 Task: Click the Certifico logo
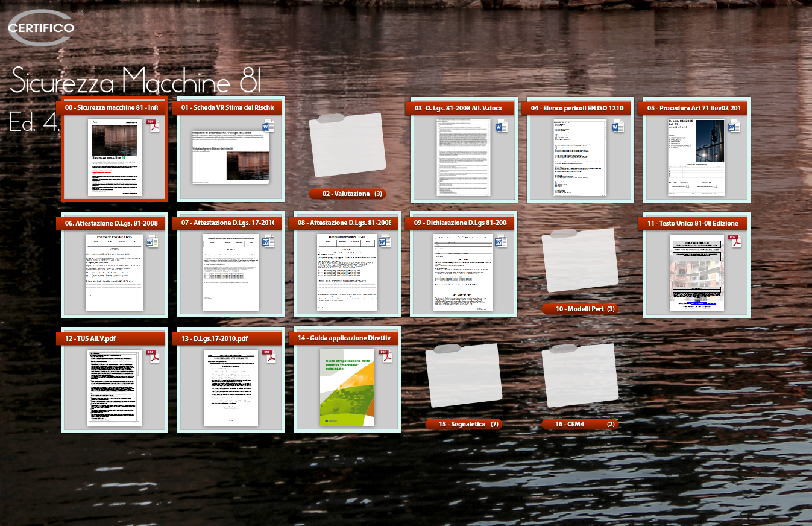[42, 28]
